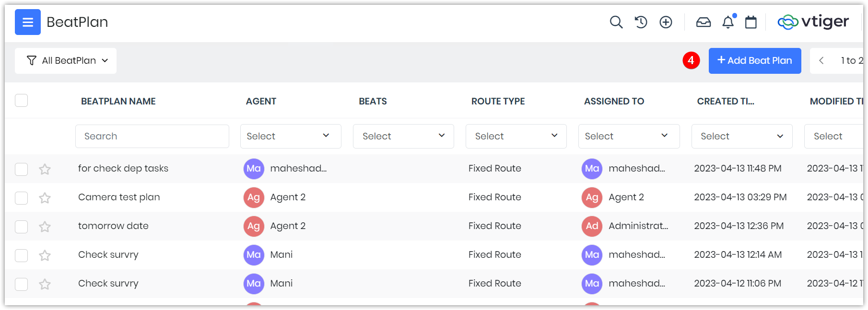Image resolution: width=868 pixels, height=310 pixels.
Task: Click the global search magnifier icon
Action: [616, 22]
